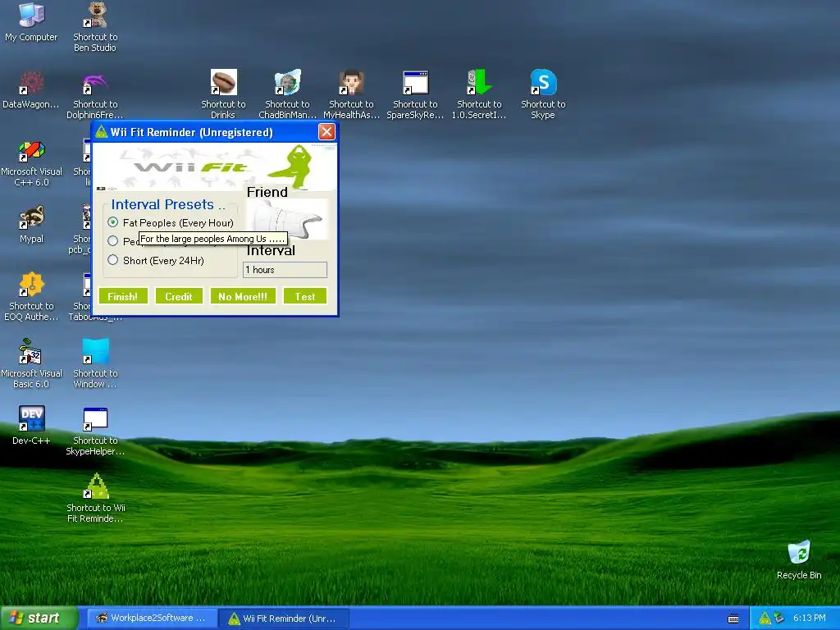Select Fat Peoples (Every Hour) preset
This screenshot has height=630, width=840.
(171, 222)
